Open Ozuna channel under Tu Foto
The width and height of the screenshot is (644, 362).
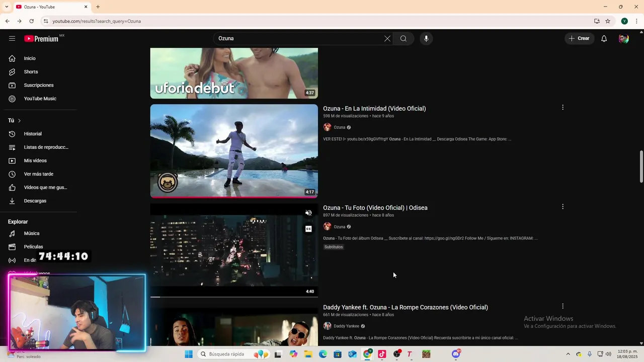tap(340, 227)
